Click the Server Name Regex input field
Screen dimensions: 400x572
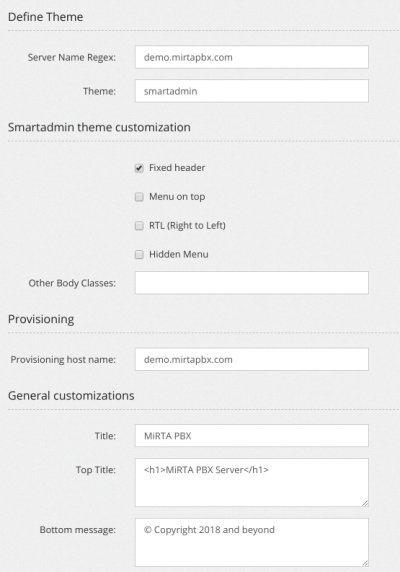(x=252, y=57)
